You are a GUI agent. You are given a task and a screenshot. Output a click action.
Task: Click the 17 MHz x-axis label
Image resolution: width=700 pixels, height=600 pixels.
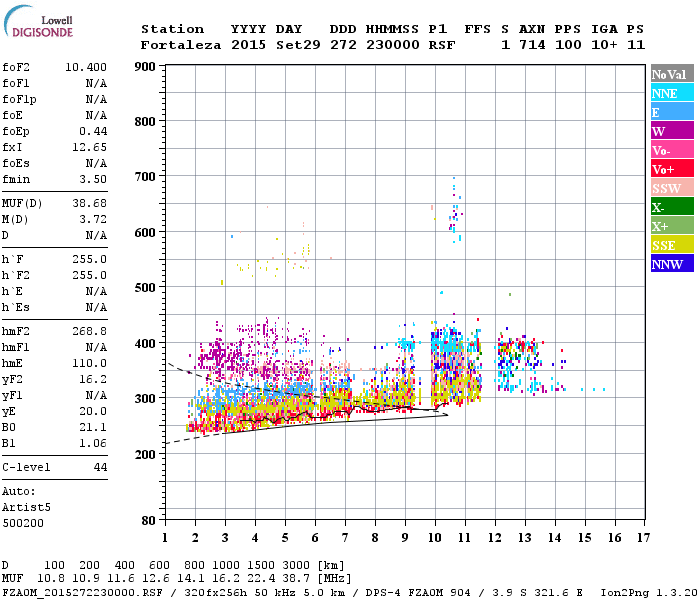click(x=643, y=538)
